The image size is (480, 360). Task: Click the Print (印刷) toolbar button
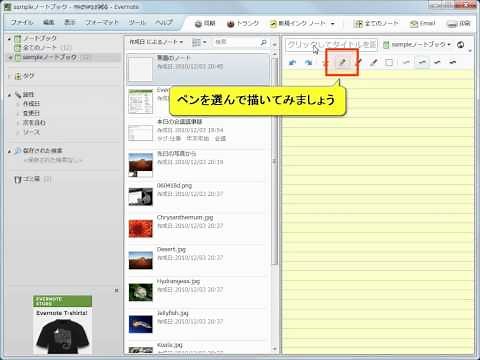click(459, 23)
